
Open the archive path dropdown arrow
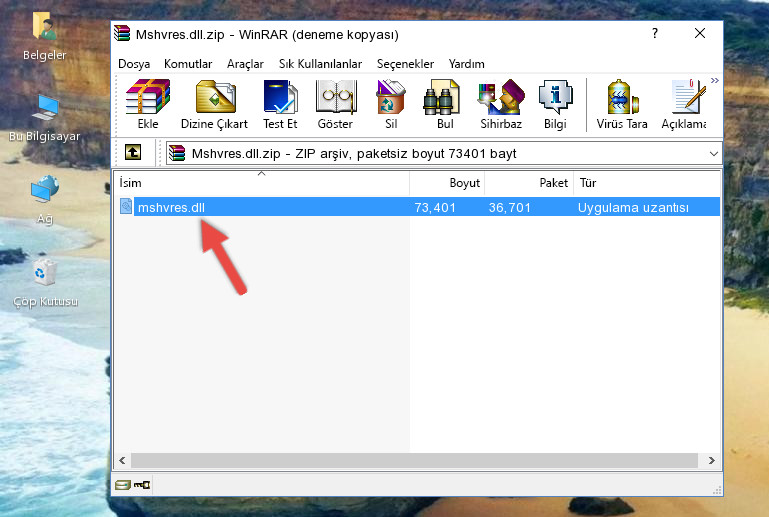pos(714,154)
